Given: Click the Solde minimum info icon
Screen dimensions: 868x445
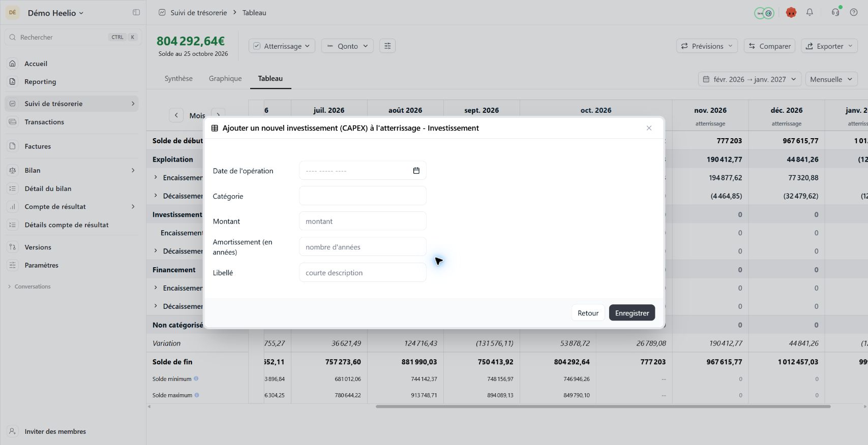Looking at the screenshot, I should coord(196,378).
